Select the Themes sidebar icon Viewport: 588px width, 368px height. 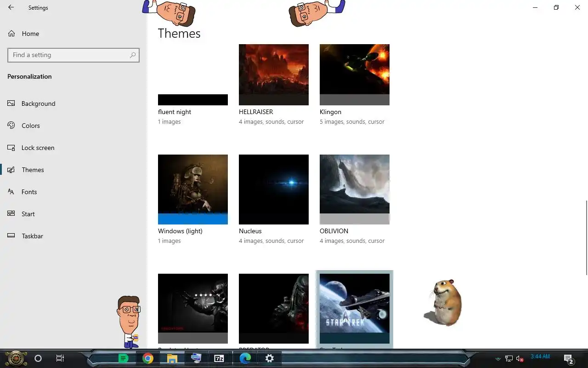[x=11, y=170]
